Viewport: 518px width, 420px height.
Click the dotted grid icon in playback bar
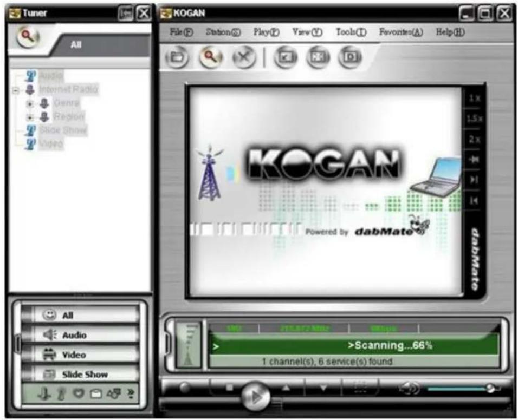(360, 388)
